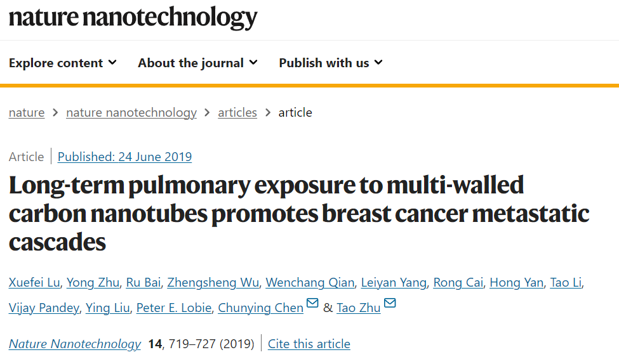Open the nature nanotechnology breadcrumb link

(131, 113)
